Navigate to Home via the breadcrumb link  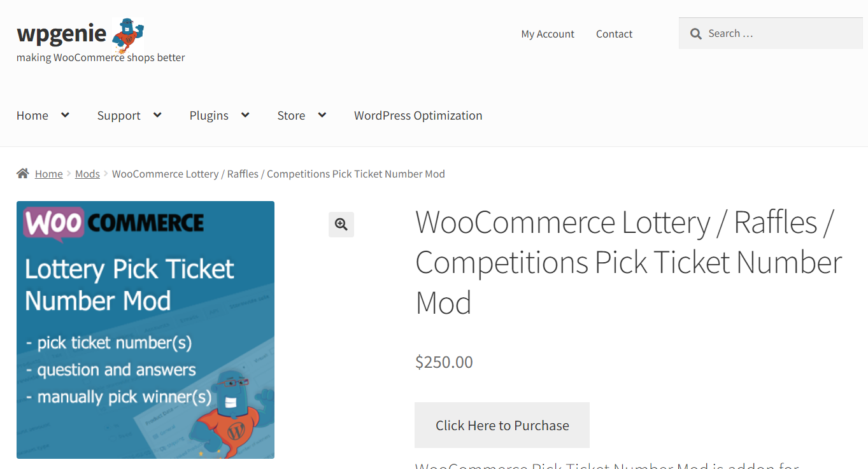pos(48,173)
